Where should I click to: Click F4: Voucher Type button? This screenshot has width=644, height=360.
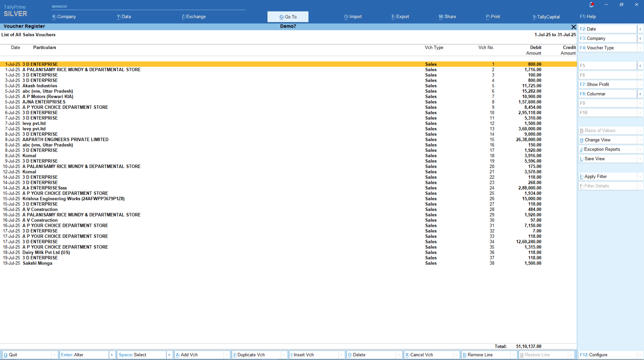(608, 48)
